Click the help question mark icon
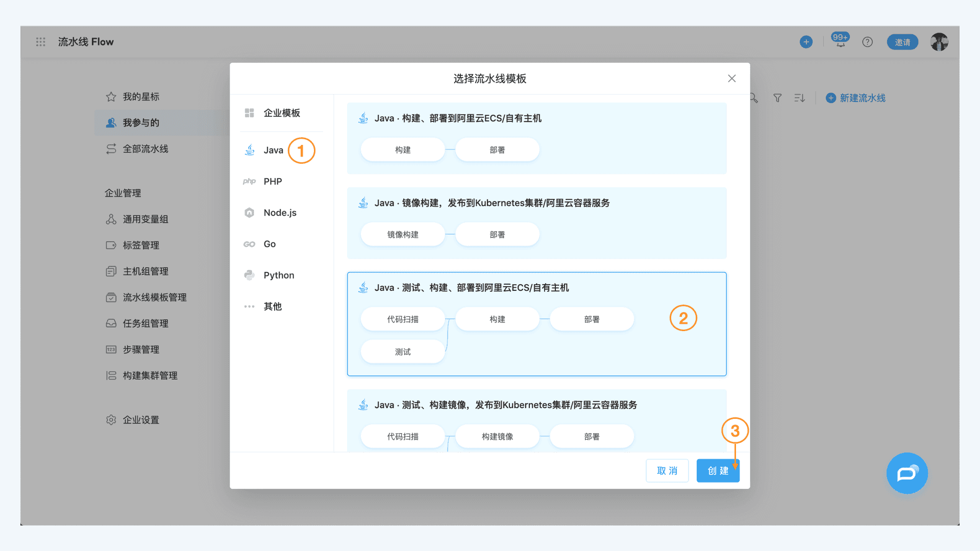This screenshot has height=551, width=980. click(867, 42)
